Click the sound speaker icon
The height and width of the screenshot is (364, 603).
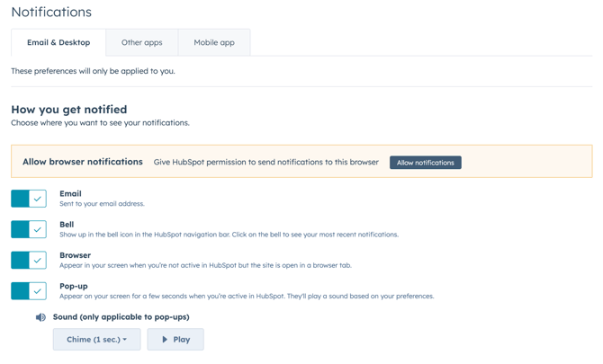(x=40, y=317)
